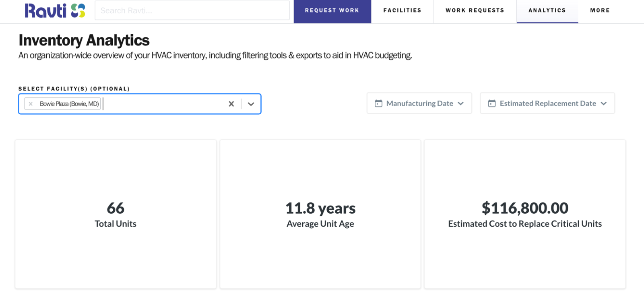Open the More menu
This screenshot has height=291, width=644.
[x=600, y=11]
